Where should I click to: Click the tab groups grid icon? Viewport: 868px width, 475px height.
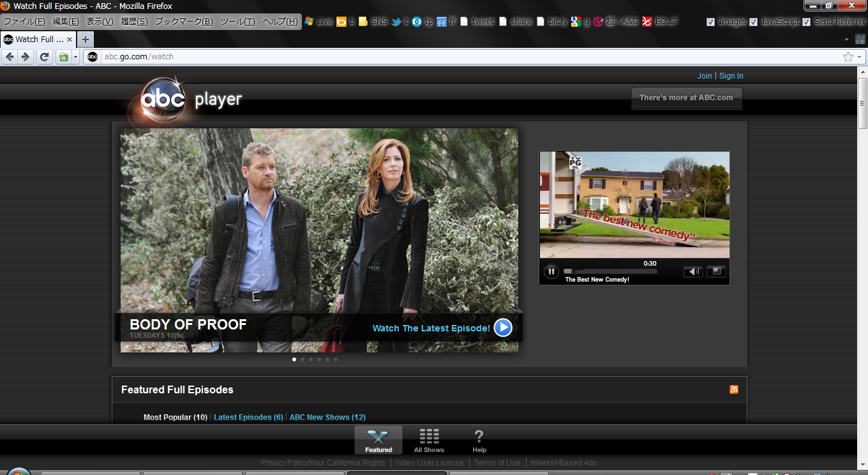(859, 40)
